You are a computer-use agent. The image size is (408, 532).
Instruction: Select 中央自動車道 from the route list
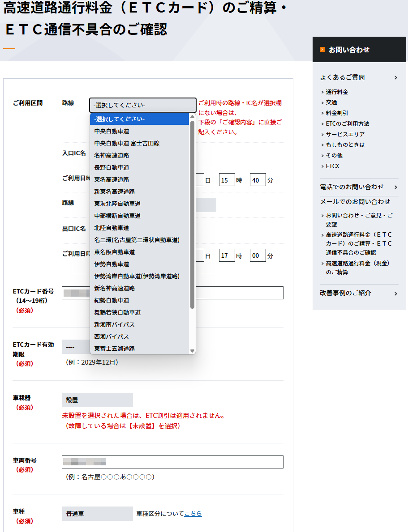[x=112, y=131]
